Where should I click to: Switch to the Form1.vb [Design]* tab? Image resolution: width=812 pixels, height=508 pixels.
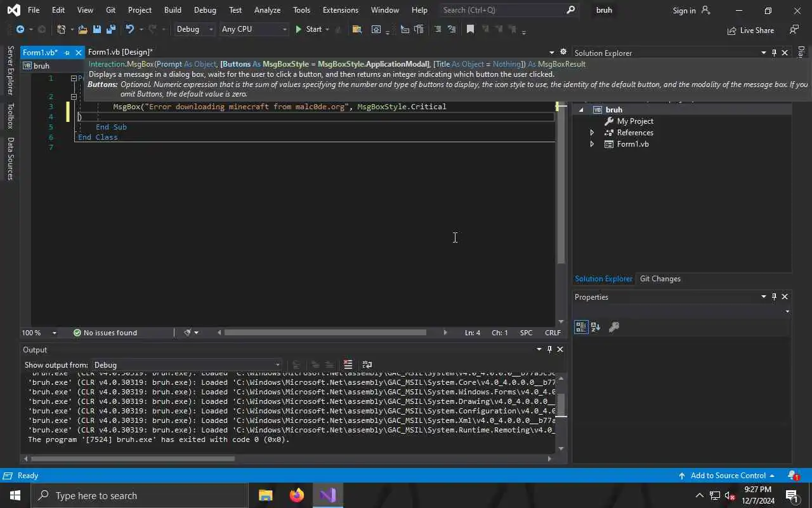[x=121, y=52]
